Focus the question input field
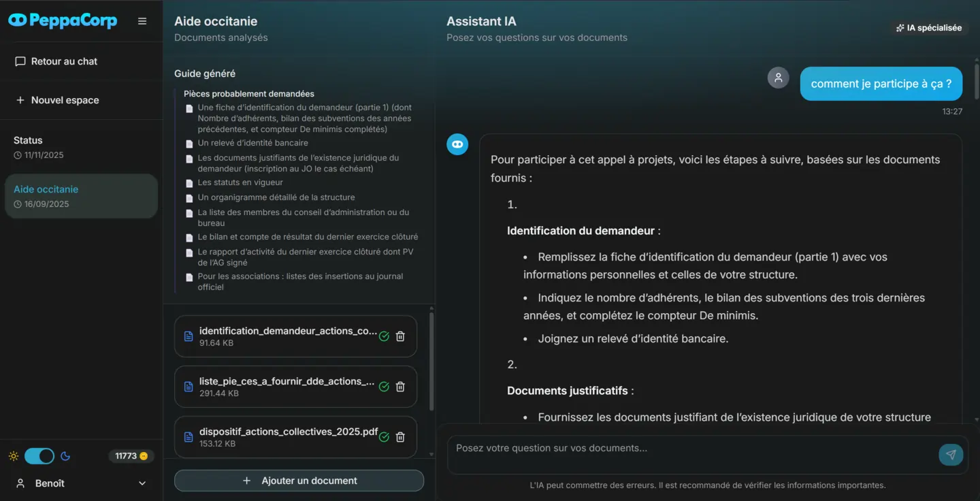 [x=693, y=454]
